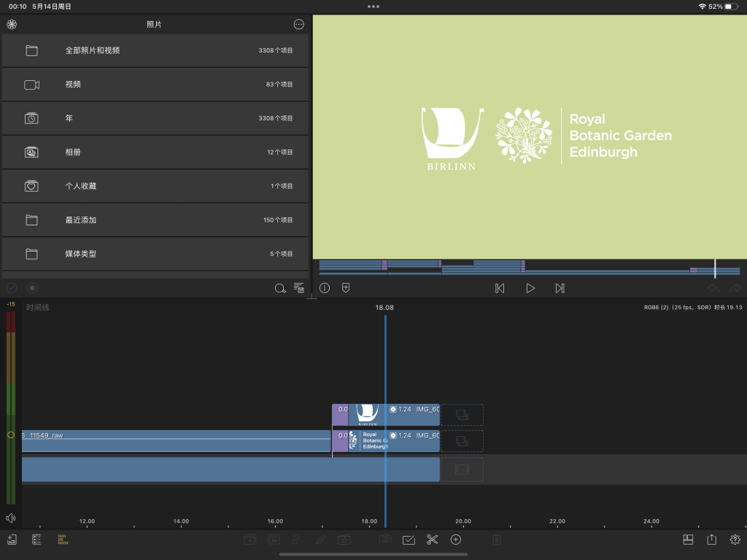This screenshot has height=560, width=747.
Task: Toggle the yellow clip view icon
Action: 63,540
